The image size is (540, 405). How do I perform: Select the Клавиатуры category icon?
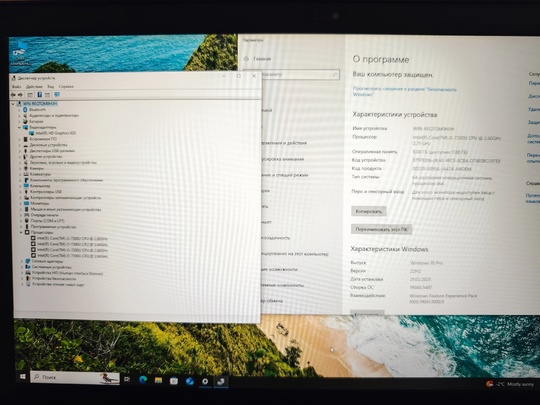(26, 174)
